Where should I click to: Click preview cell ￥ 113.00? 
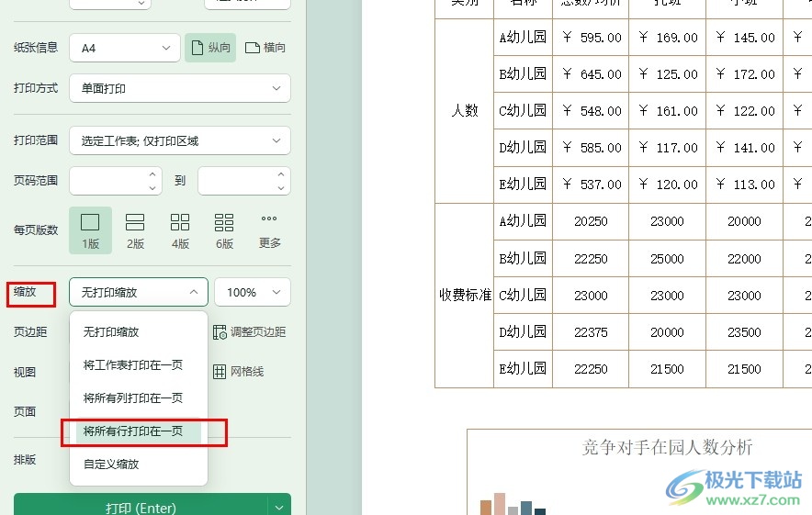745,185
